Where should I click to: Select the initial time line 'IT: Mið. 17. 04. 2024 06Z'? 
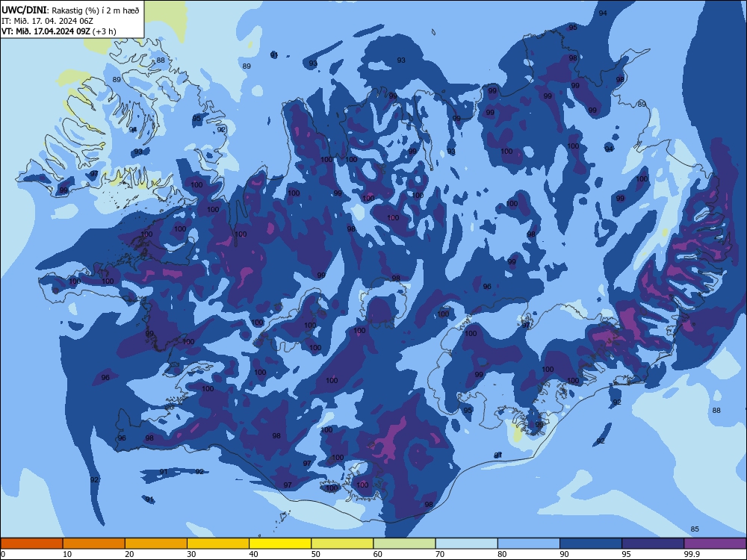(47, 21)
